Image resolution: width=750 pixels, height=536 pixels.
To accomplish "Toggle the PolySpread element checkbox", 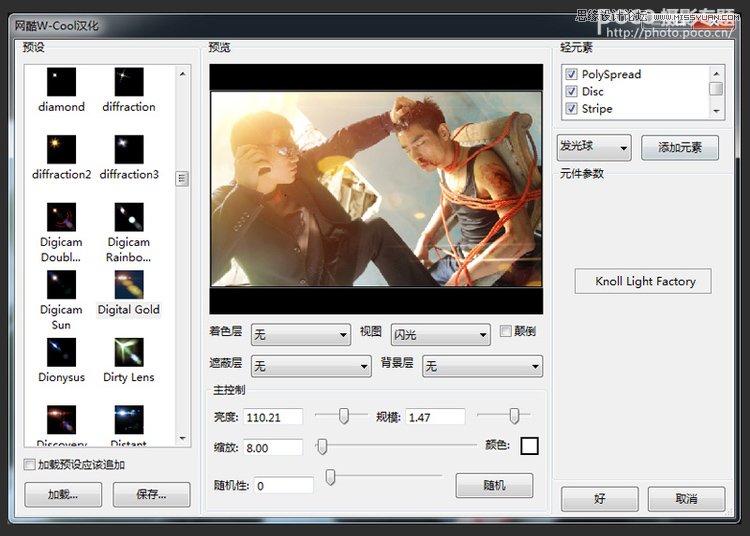I will [x=571, y=74].
